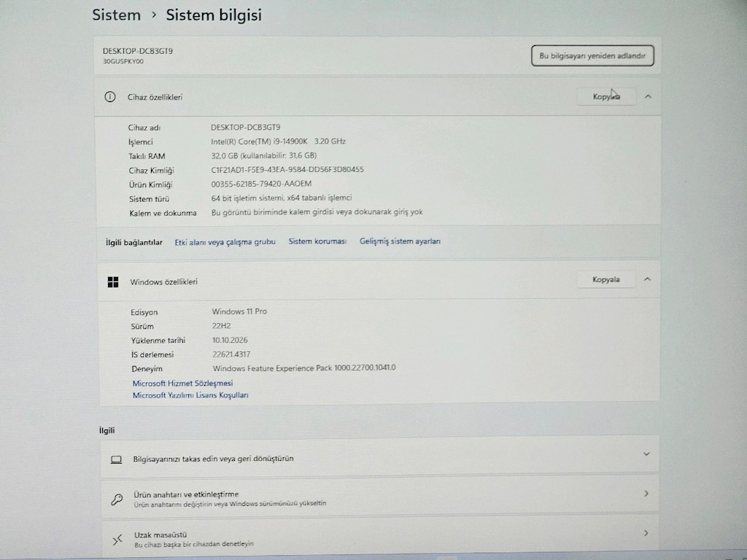Viewport: 747px width, 560px height.
Task: Collapse the Cihaz özellikleri section chevron
Action: tap(648, 97)
